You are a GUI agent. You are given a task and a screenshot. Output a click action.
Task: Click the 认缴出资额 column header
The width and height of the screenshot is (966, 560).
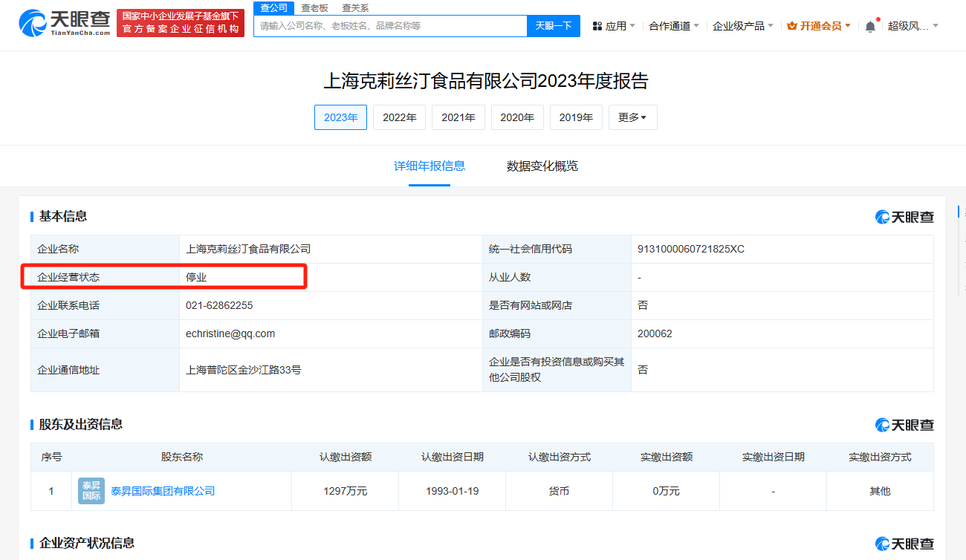click(x=346, y=457)
